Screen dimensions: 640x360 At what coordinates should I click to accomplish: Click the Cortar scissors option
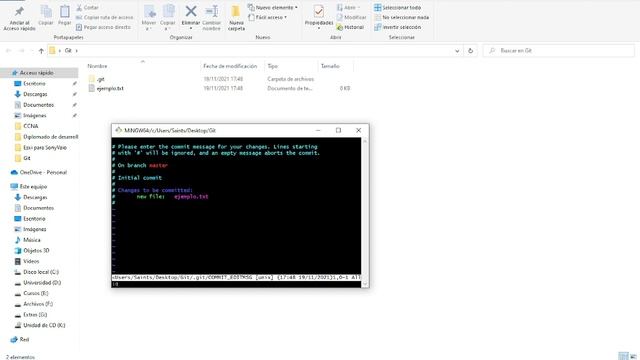coord(87,7)
